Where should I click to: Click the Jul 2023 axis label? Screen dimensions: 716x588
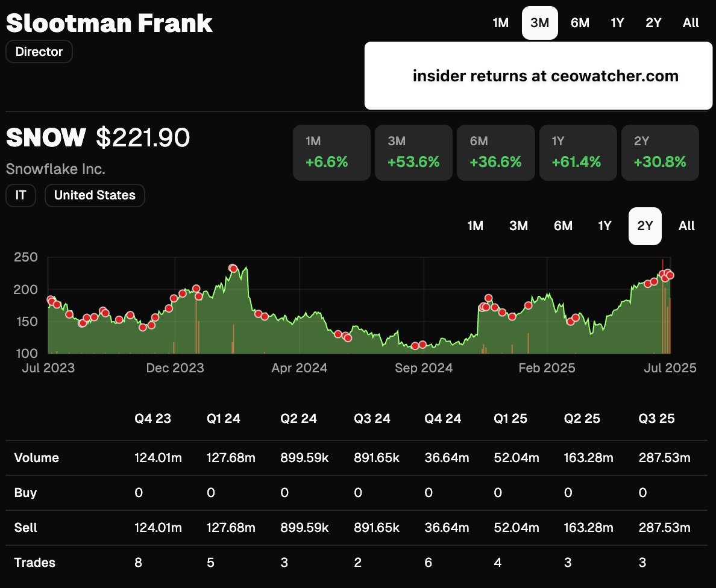tap(48, 368)
